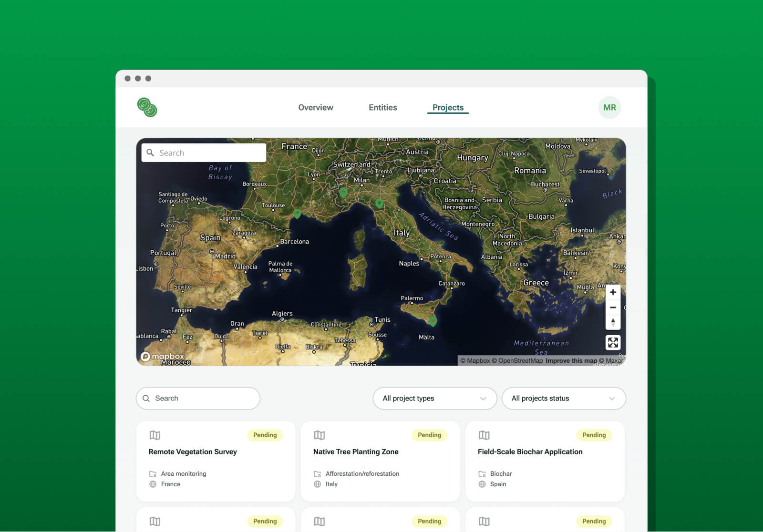The height and width of the screenshot is (532, 763).
Task: Click the project marker near Sicily
Action: pos(433,321)
